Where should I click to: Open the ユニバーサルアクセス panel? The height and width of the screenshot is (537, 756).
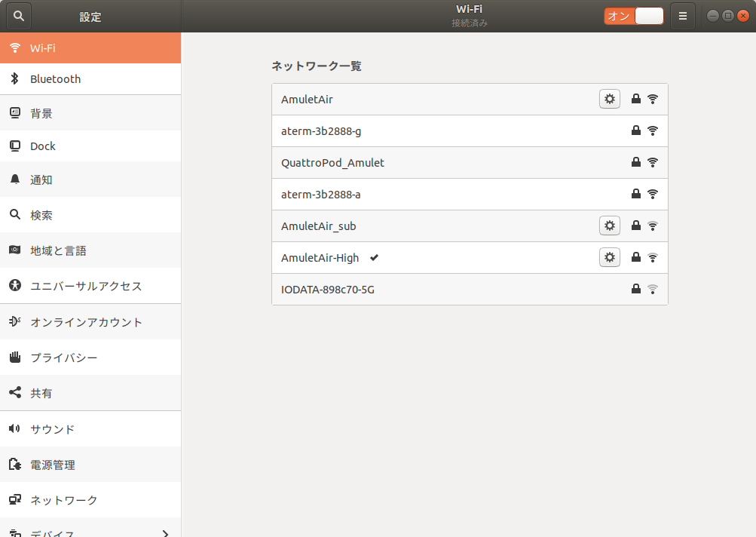coord(90,286)
